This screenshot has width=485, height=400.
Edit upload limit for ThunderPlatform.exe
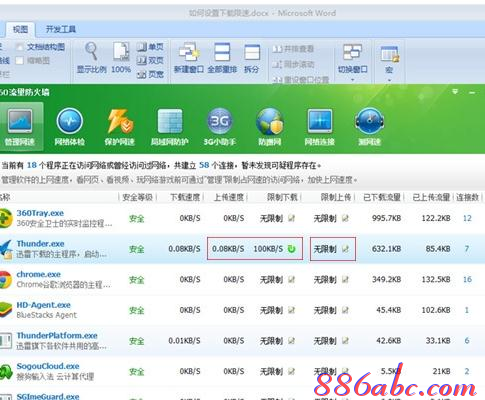345,341
